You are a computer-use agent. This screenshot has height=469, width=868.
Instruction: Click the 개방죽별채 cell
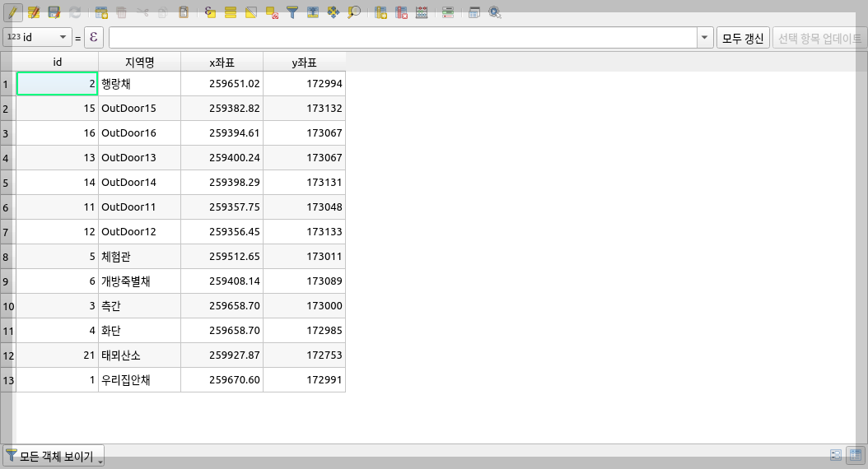[139, 281]
